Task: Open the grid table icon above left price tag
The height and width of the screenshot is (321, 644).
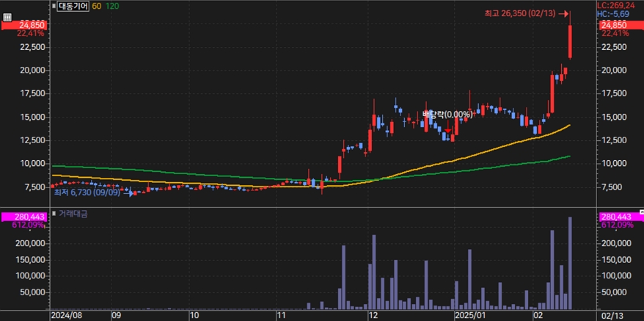Action: coord(7,18)
